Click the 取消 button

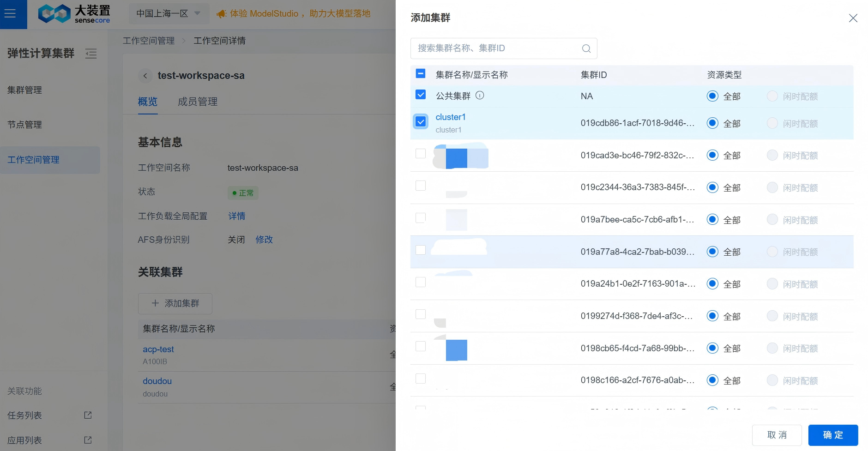pyautogui.click(x=777, y=435)
